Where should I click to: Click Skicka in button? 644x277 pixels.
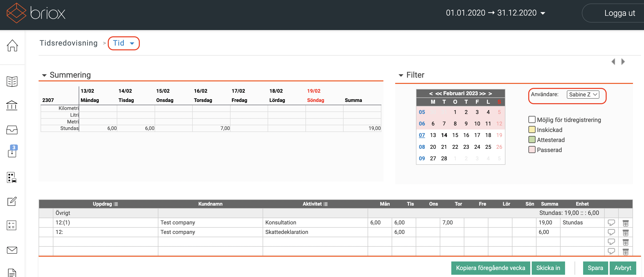click(x=548, y=268)
